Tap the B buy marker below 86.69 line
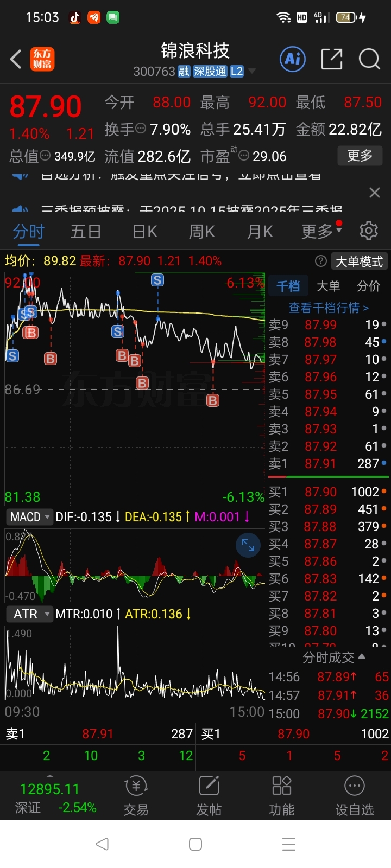This screenshot has width=391, height=868. [x=213, y=400]
